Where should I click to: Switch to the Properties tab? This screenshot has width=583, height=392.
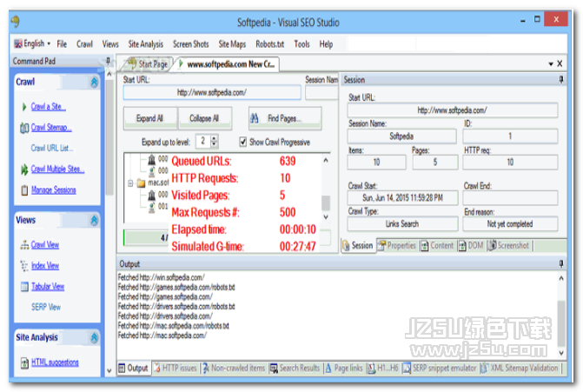[x=397, y=245]
